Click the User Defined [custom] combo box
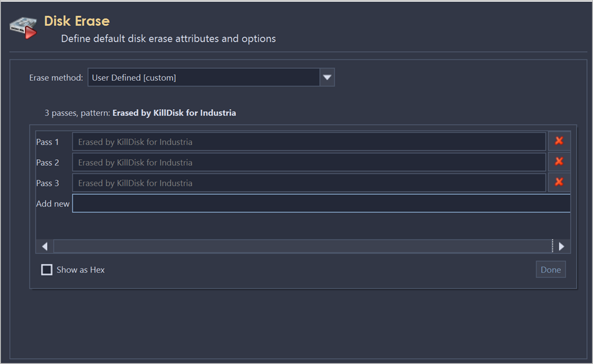The width and height of the screenshot is (593, 364). click(x=203, y=78)
